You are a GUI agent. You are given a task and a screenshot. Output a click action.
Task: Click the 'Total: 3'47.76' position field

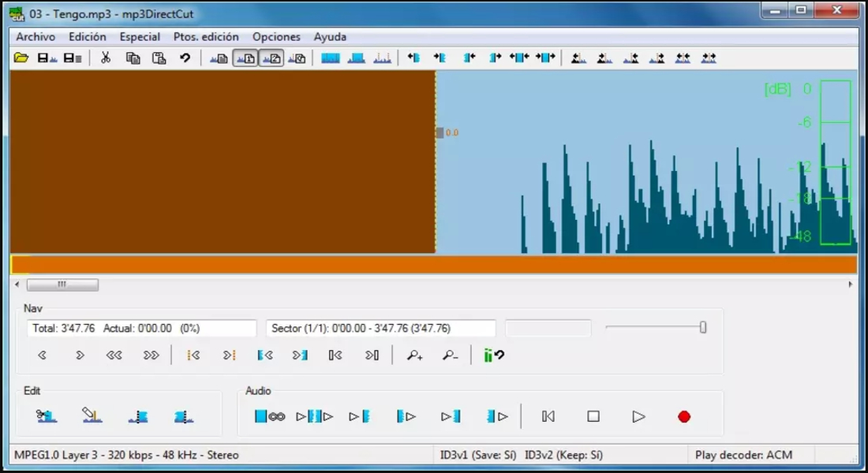(142, 328)
